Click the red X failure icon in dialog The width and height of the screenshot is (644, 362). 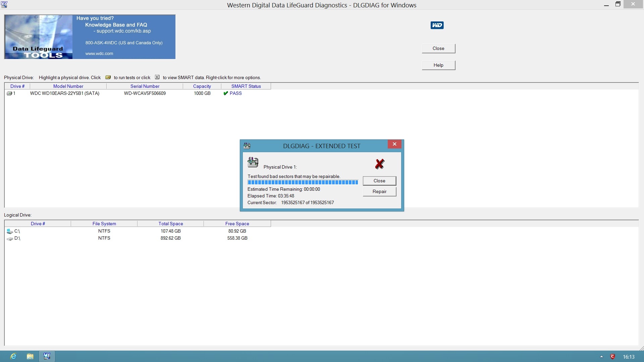(379, 164)
